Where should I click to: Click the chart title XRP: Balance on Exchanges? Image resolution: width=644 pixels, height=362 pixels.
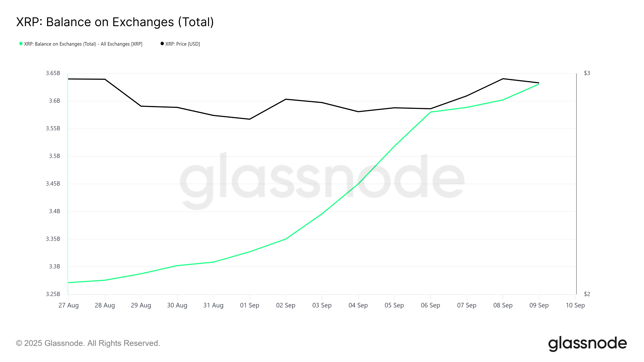pyautogui.click(x=115, y=22)
